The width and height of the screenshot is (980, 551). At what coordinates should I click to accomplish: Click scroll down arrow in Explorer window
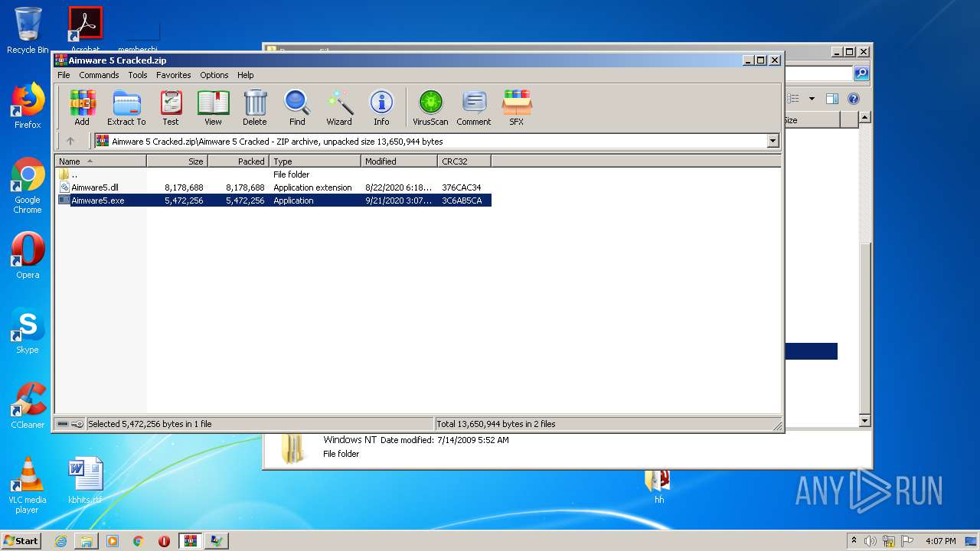[x=865, y=421]
